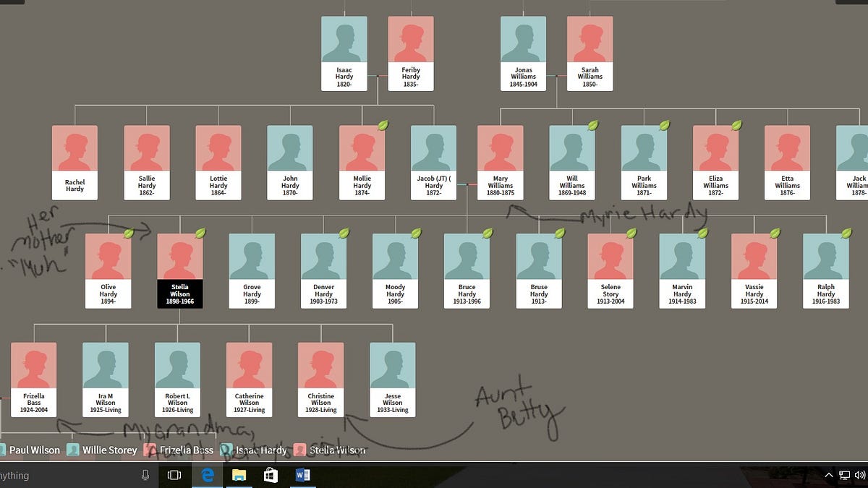Select the Christine Wilson 1928-Living card
868x488 pixels.
(x=321, y=380)
